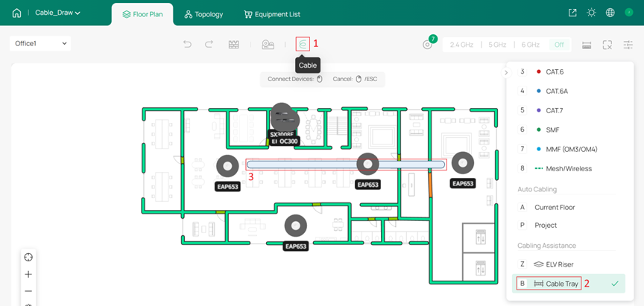Open the language globe icon

[x=610, y=13]
